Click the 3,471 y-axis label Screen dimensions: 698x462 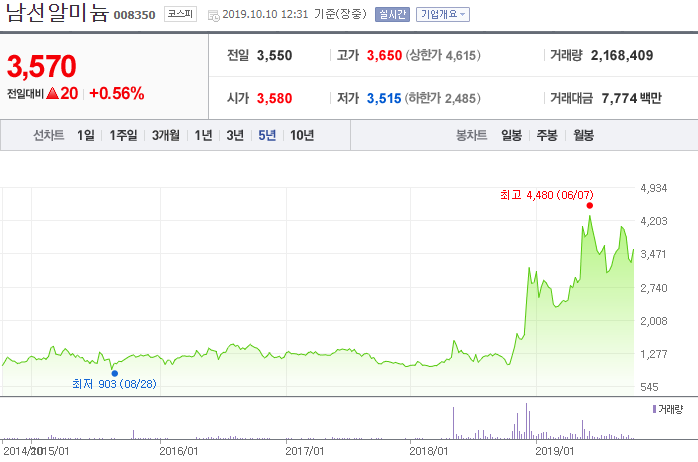point(653,254)
